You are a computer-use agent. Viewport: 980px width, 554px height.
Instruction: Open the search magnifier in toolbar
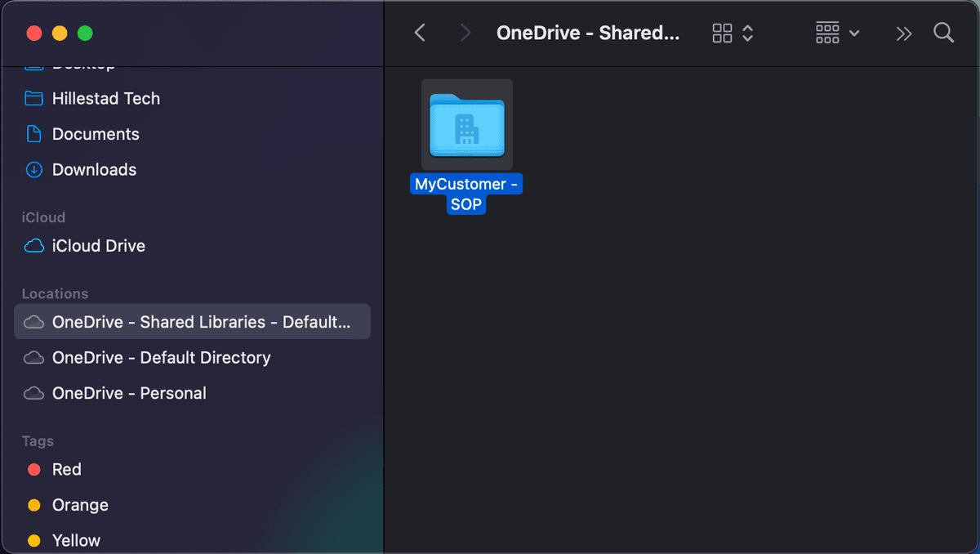943,33
